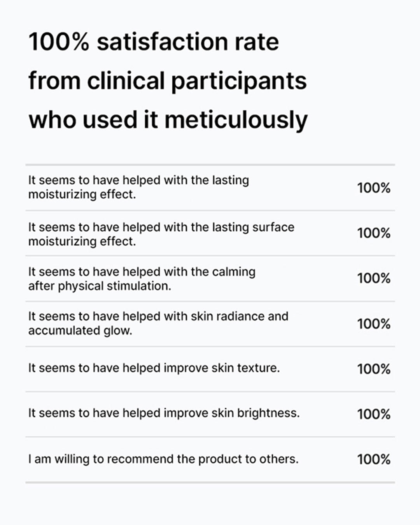Select the first "lasting moisturizing effect" statement

tap(138, 187)
